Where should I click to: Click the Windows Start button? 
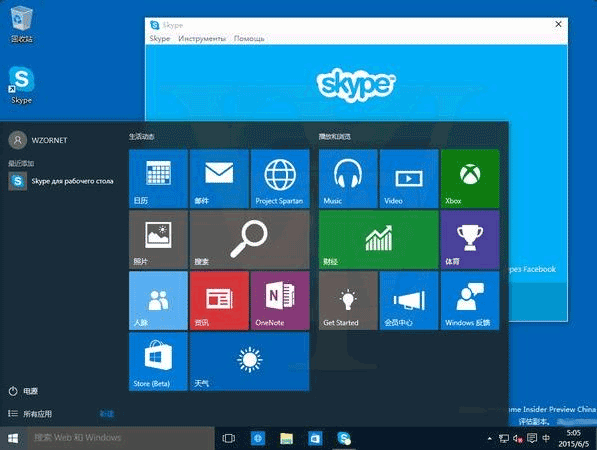(x=13, y=438)
